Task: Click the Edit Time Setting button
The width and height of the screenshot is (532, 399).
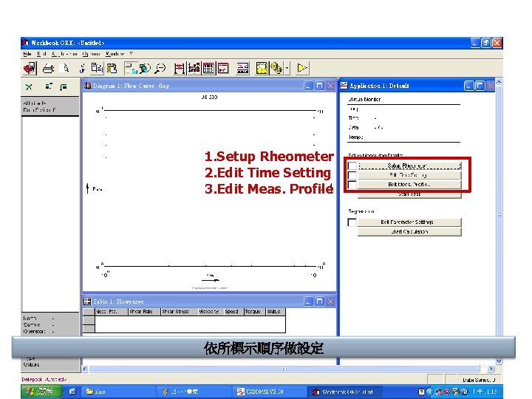Action: (x=409, y=175)
